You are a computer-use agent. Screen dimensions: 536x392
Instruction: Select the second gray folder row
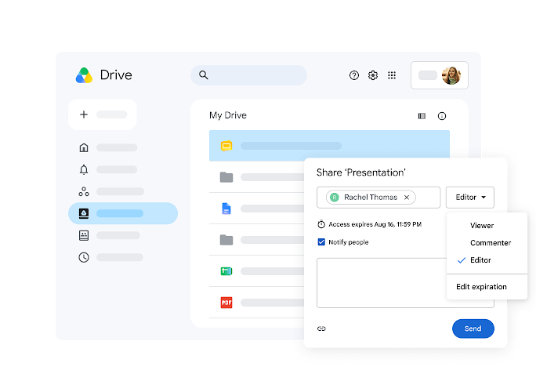pos(257,240)
